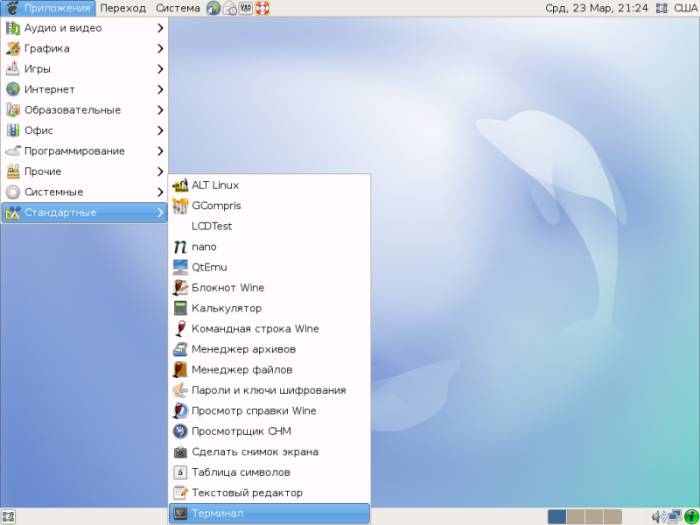Launch ALT Linux from the submenu
The image size is (700, 525).
point(269,185)
